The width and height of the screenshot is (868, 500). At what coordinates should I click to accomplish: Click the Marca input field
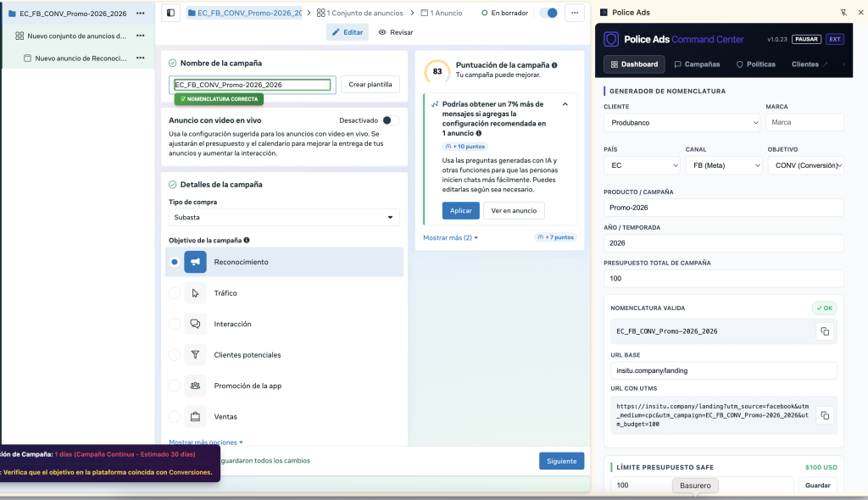coord(804,122)
